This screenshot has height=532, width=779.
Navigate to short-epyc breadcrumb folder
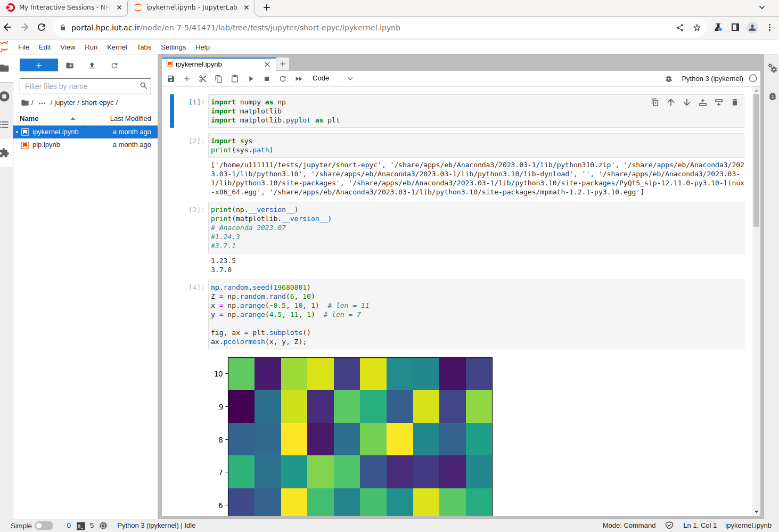[97, 103]
